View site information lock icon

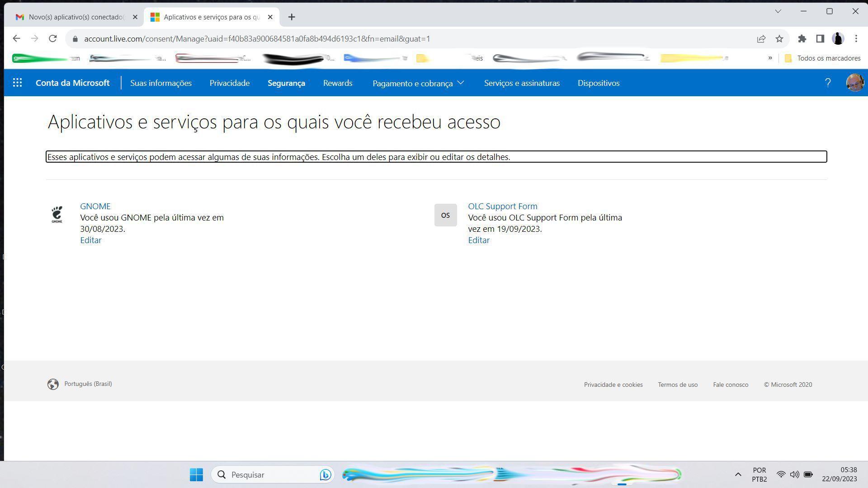pyautogui.click(x=75, y=39)
